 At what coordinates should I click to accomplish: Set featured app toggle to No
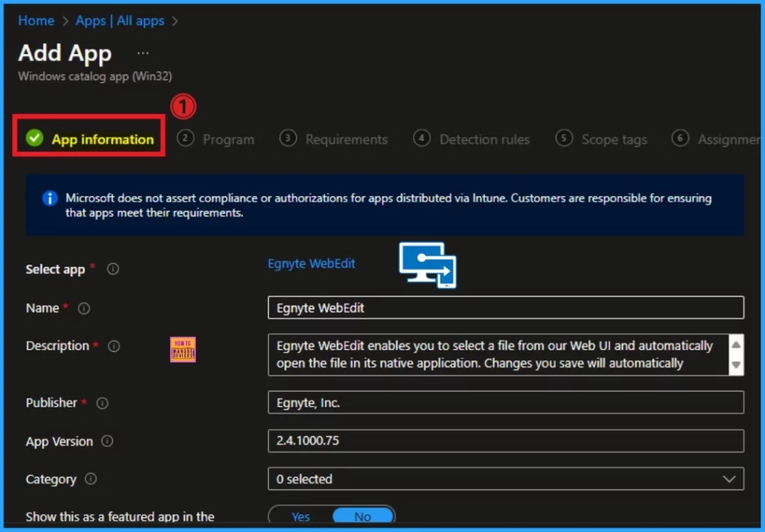pos(362,516)
